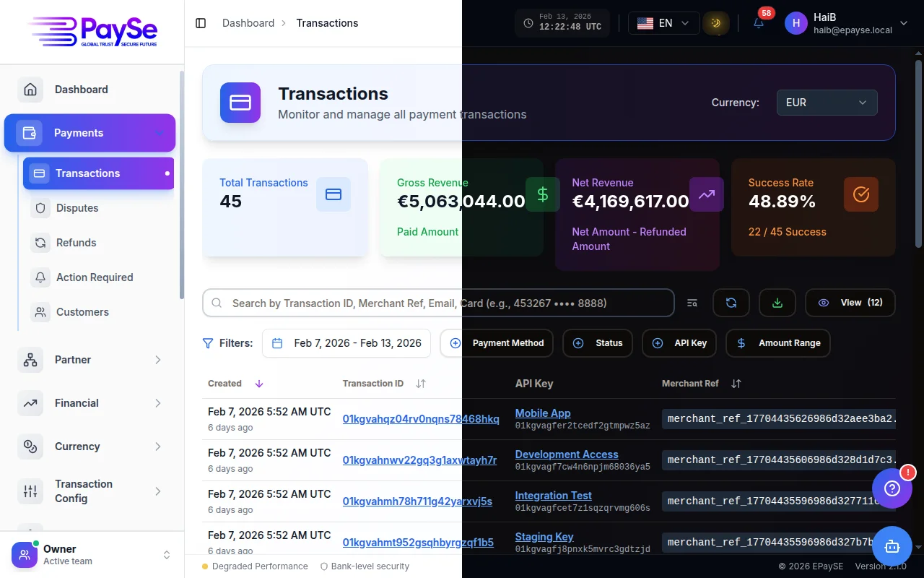Open transaction 01kgvahnwv22gq3g1axwtayh7r
Image resolution: width=924 pixels, height=578 pixels.
pyautogui.click(x=419, y=460)
